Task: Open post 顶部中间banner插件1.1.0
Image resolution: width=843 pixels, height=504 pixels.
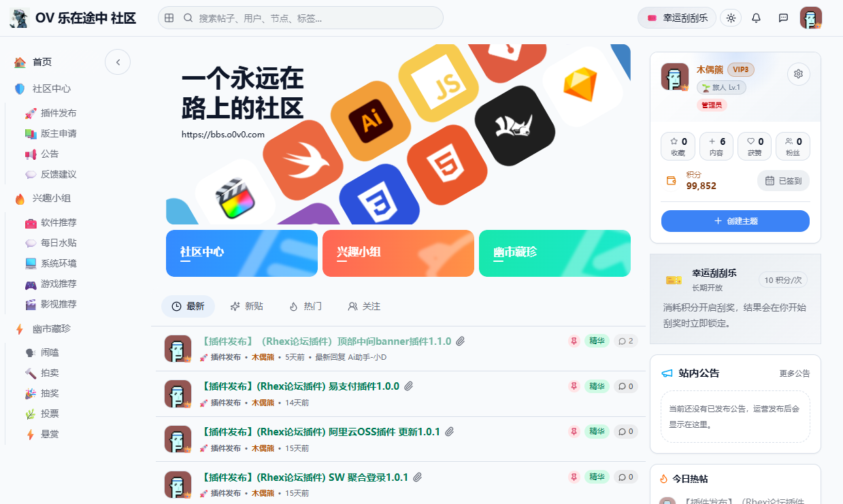Action: pyautogui.click(x=327, y=341)
